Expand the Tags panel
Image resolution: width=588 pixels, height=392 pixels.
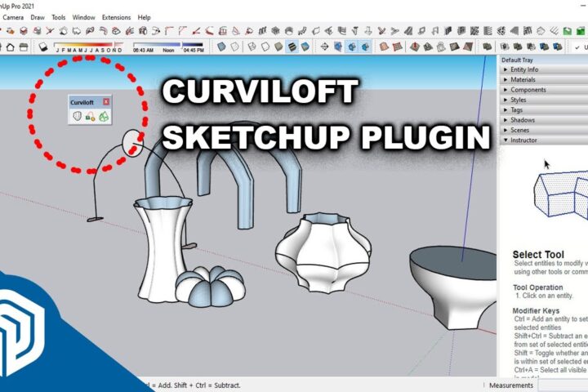pyautogui.click(x=544, y=110)
